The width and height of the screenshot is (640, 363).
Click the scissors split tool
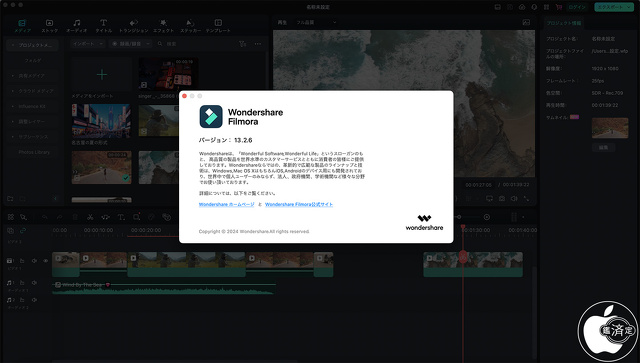90,217
